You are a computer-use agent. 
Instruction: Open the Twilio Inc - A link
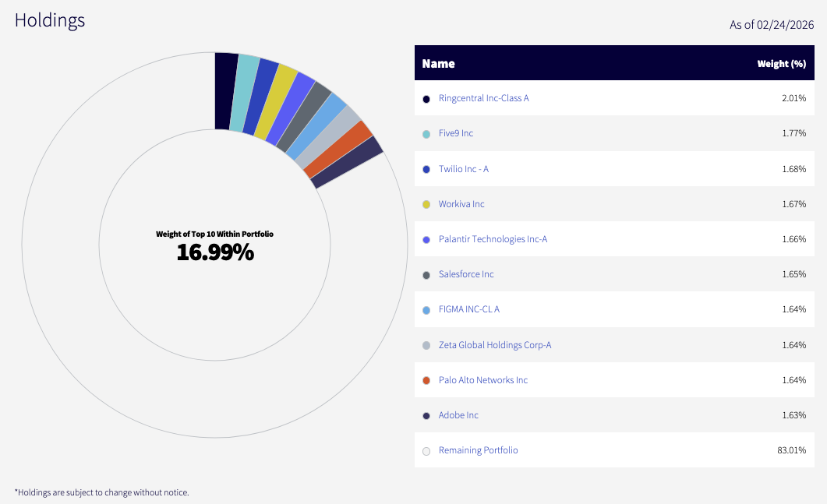point(464,169)
